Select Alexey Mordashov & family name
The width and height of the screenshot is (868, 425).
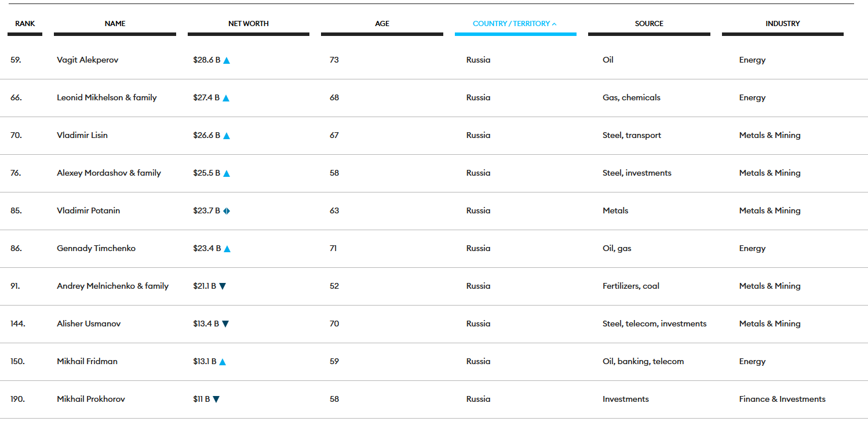(109, 173)
